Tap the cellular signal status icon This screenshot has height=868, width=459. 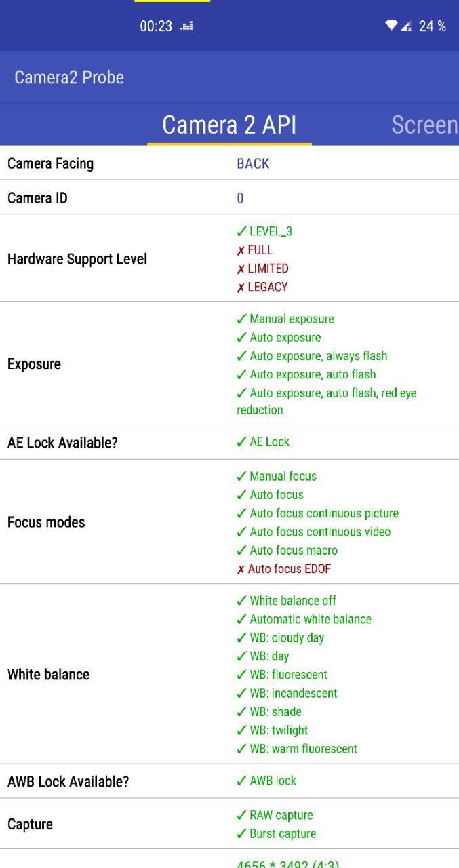tap(406, 26)
